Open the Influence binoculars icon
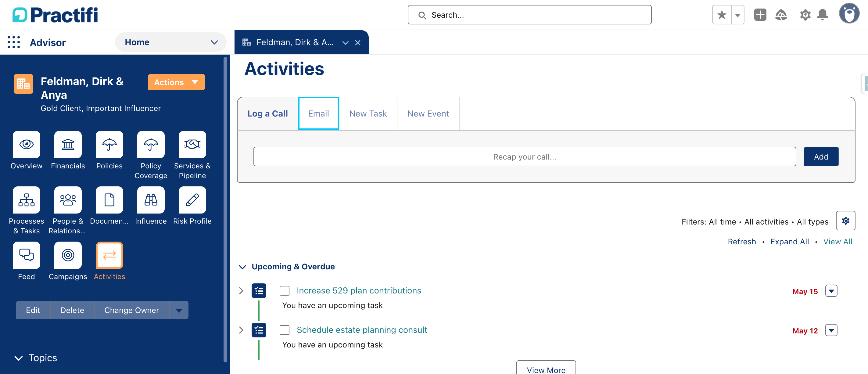 point(151,200)
